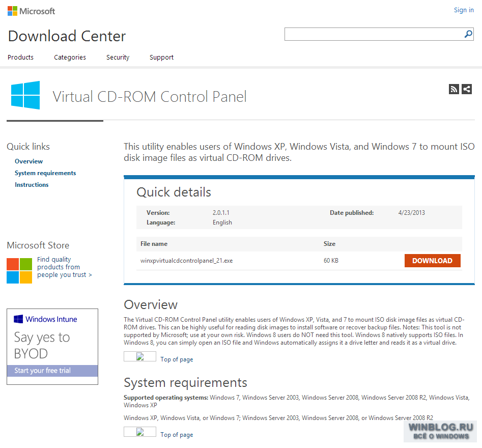Click the share icon
The image size is (482, 448).
pos(467,89)
